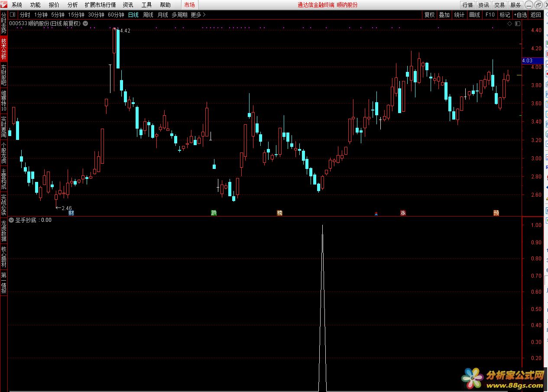
Task: Select the 1分钟 period
Action: [x=41, y=15]
